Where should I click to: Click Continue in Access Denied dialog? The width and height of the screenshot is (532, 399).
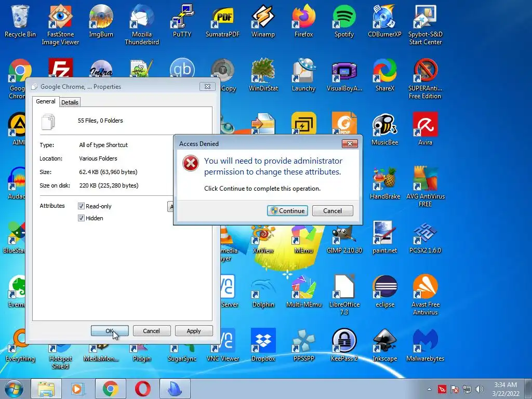point(287,211)
